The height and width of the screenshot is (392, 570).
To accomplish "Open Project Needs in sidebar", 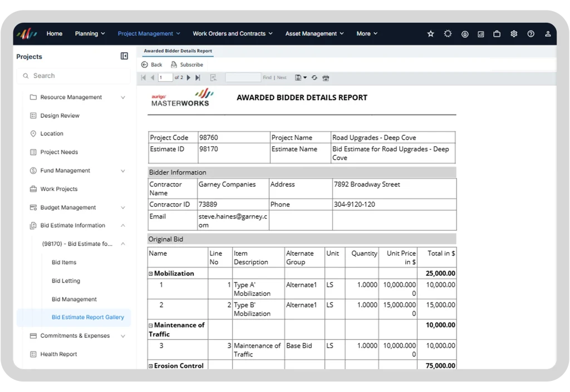I will pyautogui.click(x=59, y=152).
